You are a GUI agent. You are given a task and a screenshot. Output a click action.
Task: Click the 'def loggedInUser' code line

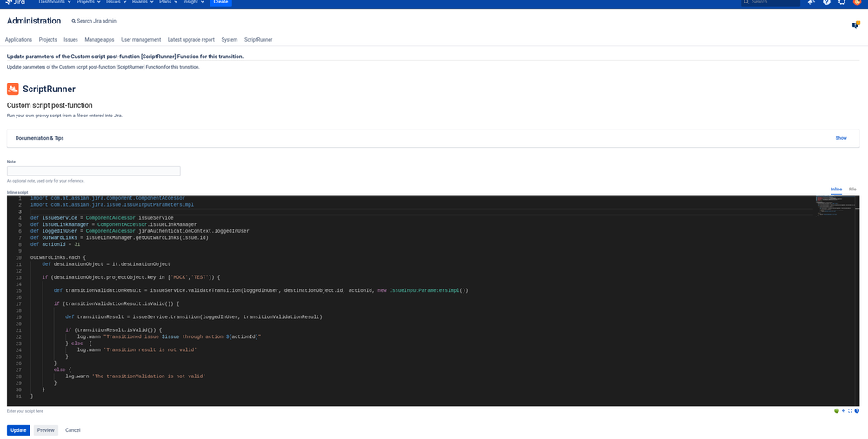click(x=140, y=231)
